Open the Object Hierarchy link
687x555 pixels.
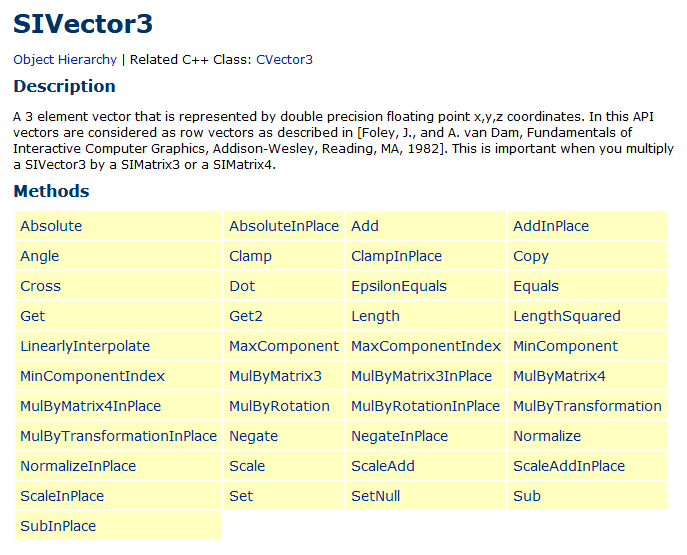tap(65, 60)
